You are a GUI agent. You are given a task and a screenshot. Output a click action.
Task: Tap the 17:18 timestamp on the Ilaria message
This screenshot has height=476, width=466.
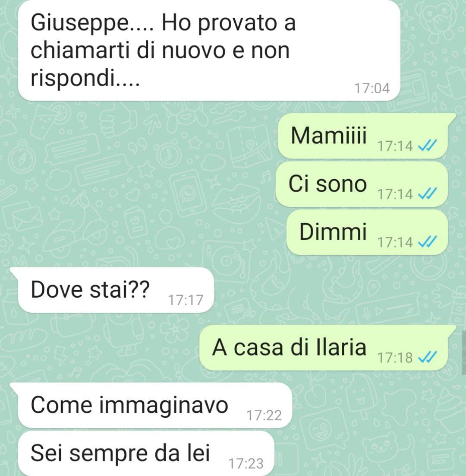tap(395, 358)
